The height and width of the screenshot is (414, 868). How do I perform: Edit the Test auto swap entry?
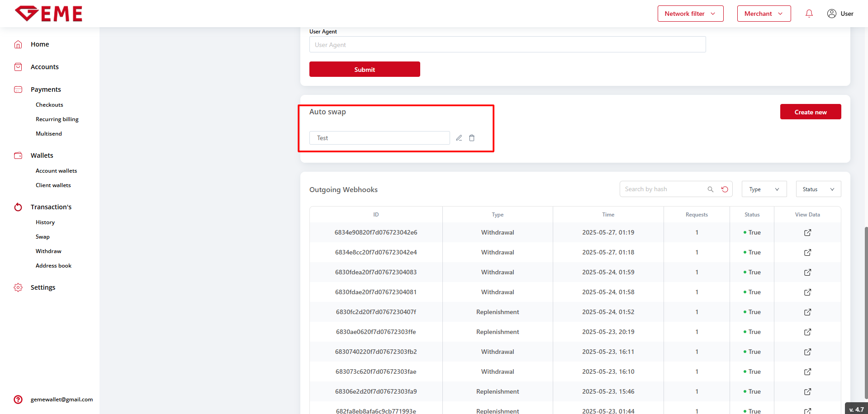coord(459,138)
